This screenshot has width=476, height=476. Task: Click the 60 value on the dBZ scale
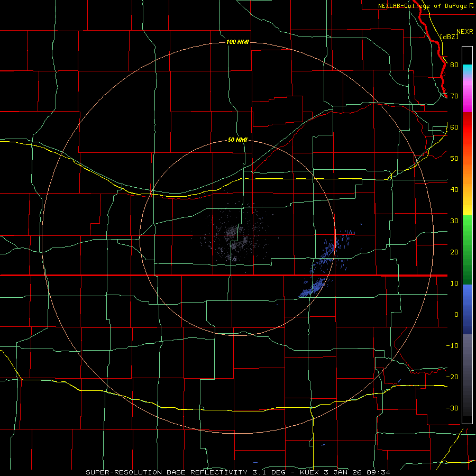454,127
